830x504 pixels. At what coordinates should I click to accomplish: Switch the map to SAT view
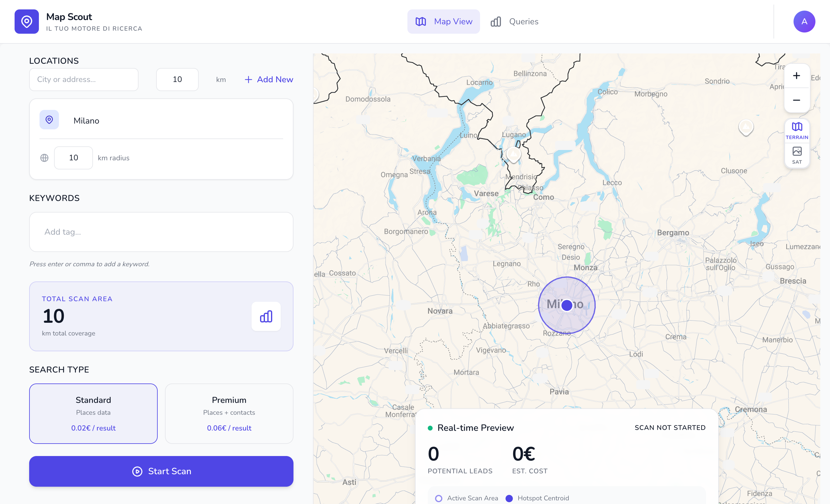point(797,154)
